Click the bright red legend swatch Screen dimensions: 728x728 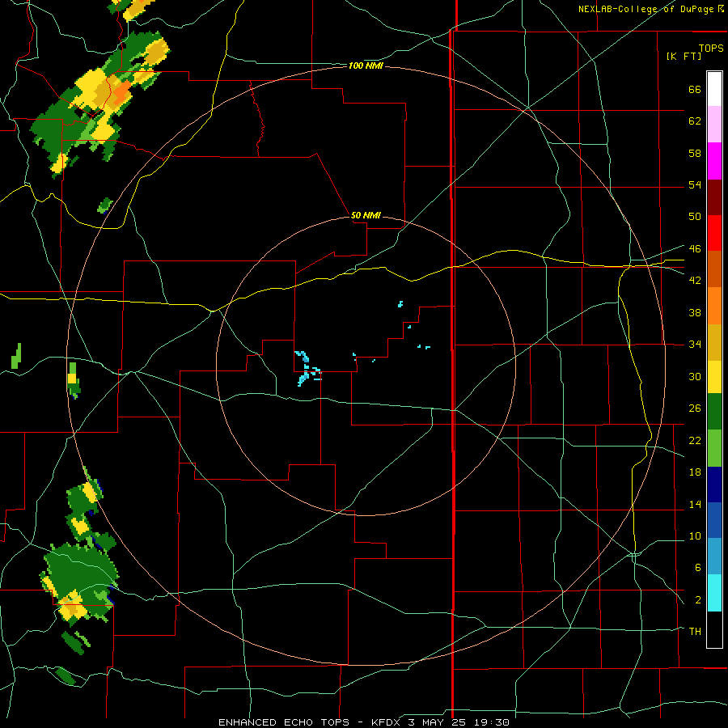pos(714,233)
